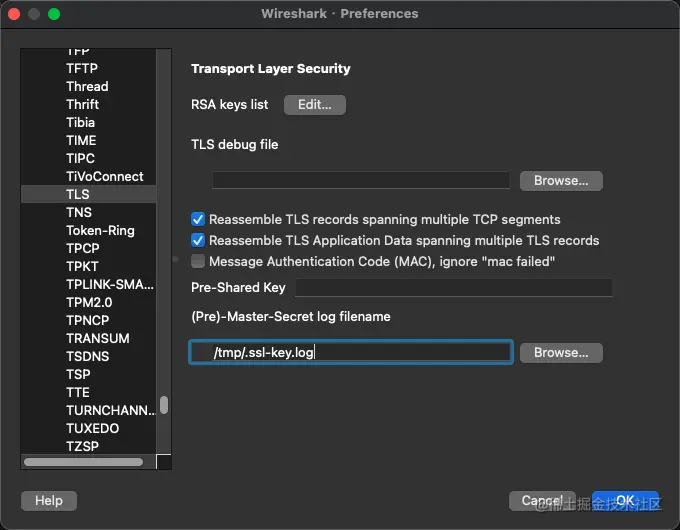Select Thread protocol entry
Image resolution: width=680 pixels, height=530 pixels.
coord(88,86)
